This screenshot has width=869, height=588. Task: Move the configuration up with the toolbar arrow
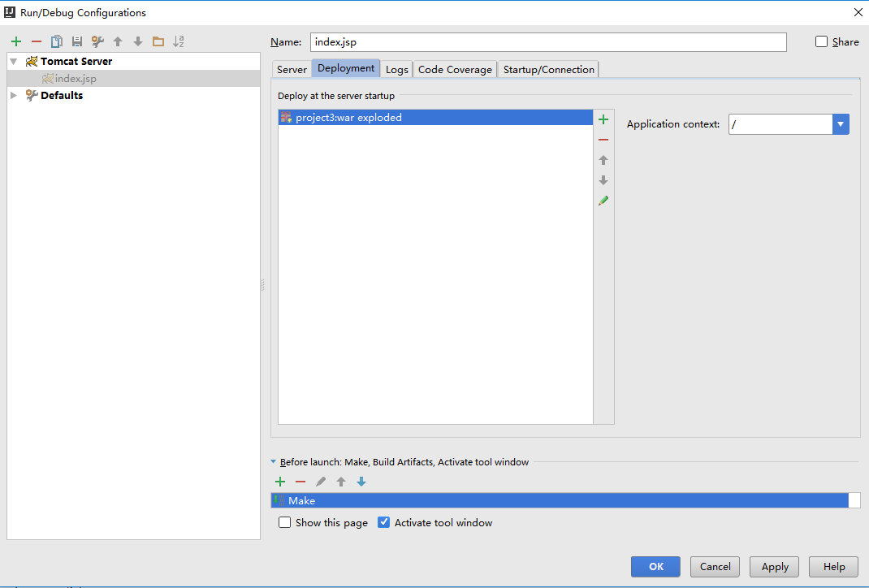tap(118, 41)
